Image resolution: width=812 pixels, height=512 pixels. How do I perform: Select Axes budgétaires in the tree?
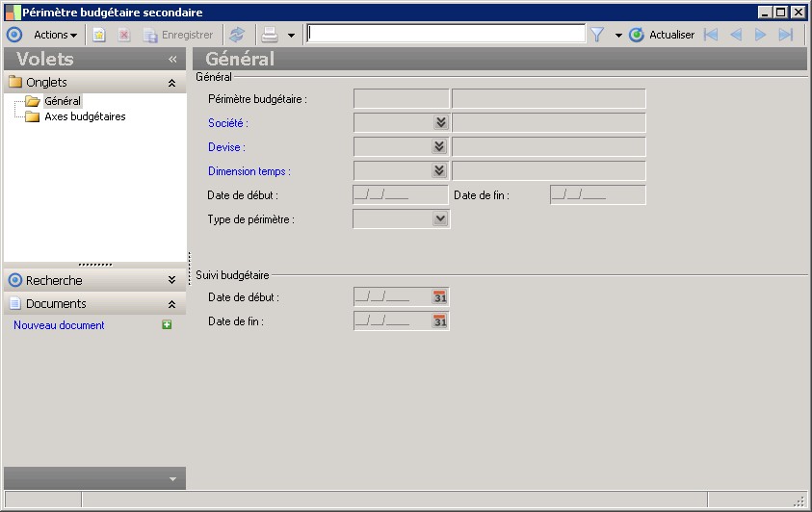pos(85,116)
